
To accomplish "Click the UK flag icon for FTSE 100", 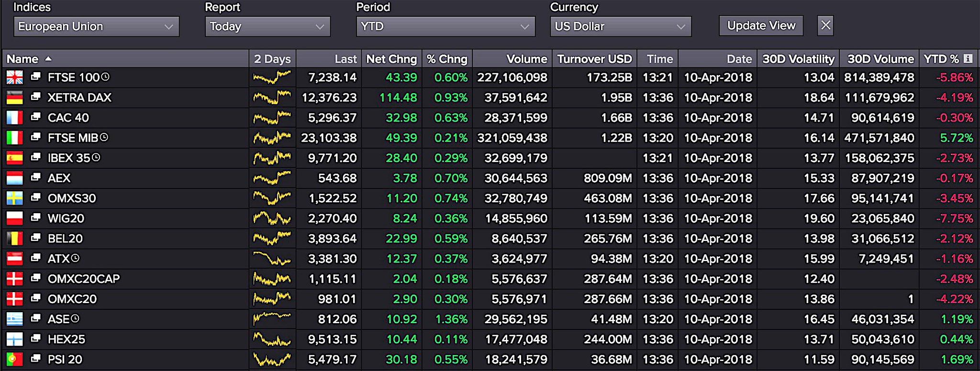I will point(14,77).
